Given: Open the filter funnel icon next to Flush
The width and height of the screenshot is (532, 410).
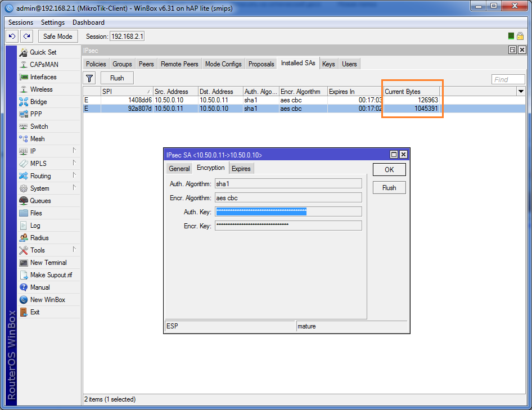Looking at the screenshot, I should pos(89,78).
